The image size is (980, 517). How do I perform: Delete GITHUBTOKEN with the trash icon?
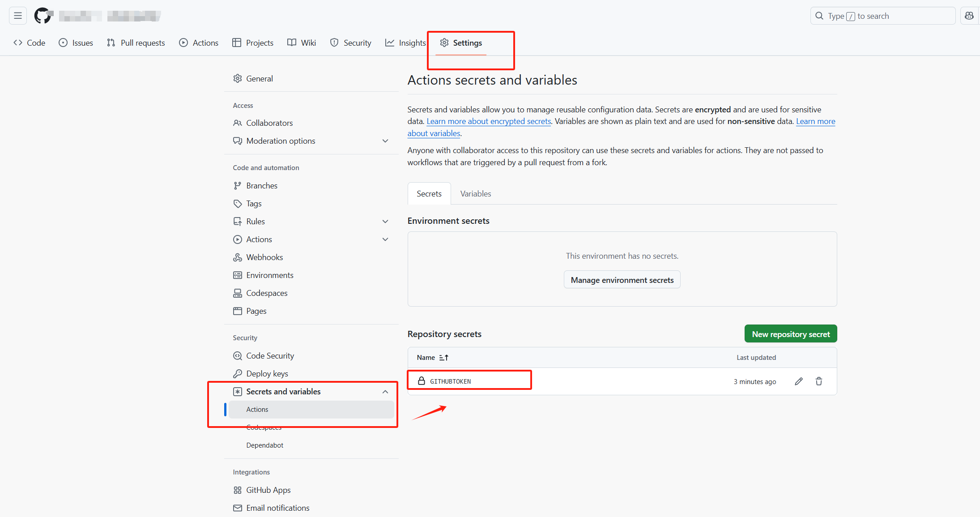pos(819,381)
